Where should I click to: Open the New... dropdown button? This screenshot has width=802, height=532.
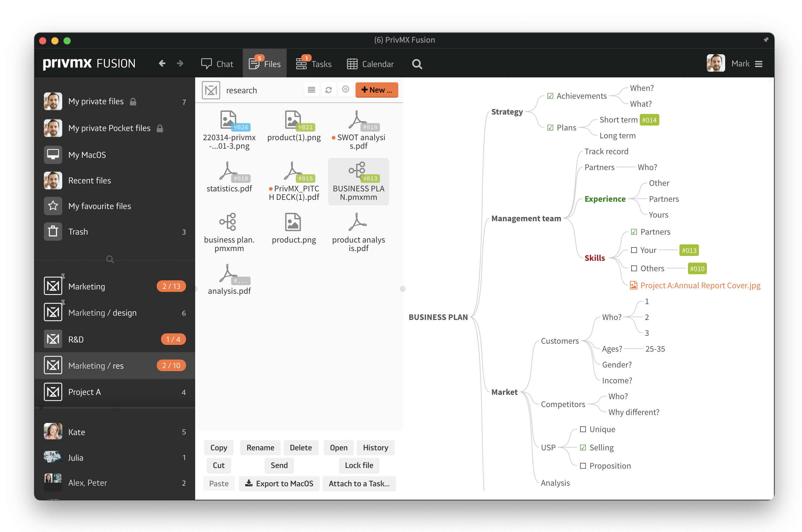tap(376, 90)
